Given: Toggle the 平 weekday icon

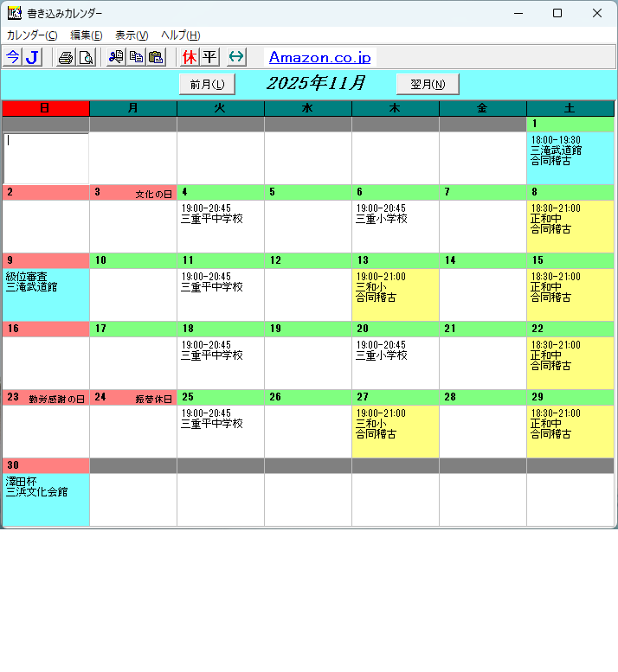Looking at the screenshot, I should pyautogui.click(x=209, y=57).
